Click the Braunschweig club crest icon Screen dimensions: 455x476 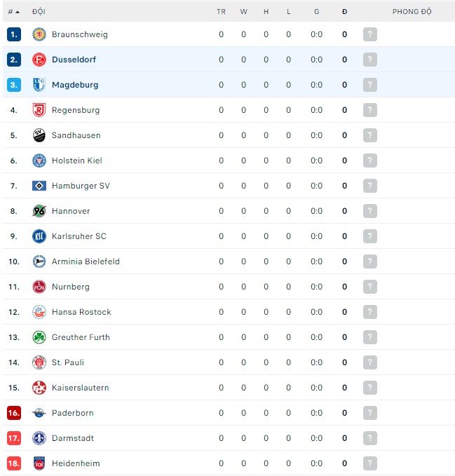coord(39,34)
